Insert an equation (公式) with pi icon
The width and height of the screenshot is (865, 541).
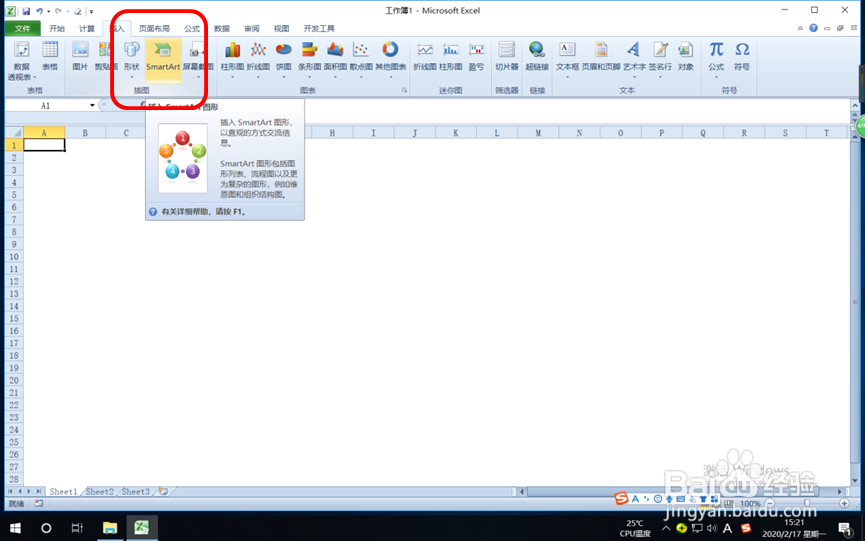716,58
